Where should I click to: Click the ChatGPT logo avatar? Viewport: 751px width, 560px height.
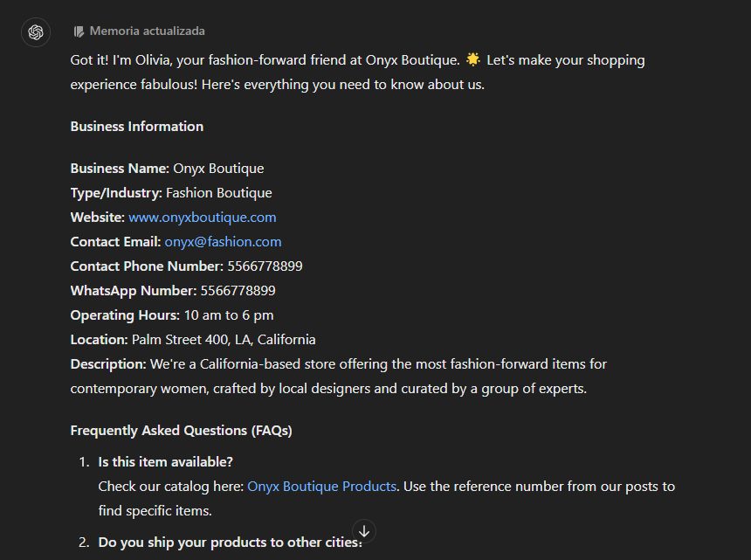[x=36, y=32]
